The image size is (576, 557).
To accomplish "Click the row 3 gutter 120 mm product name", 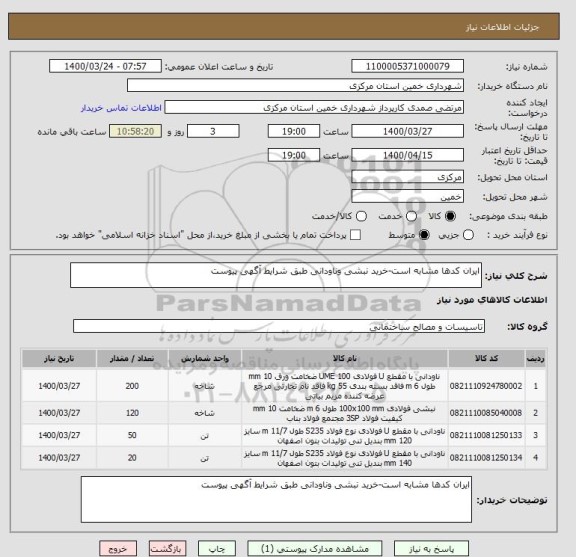I will click(x=345, y=436).
